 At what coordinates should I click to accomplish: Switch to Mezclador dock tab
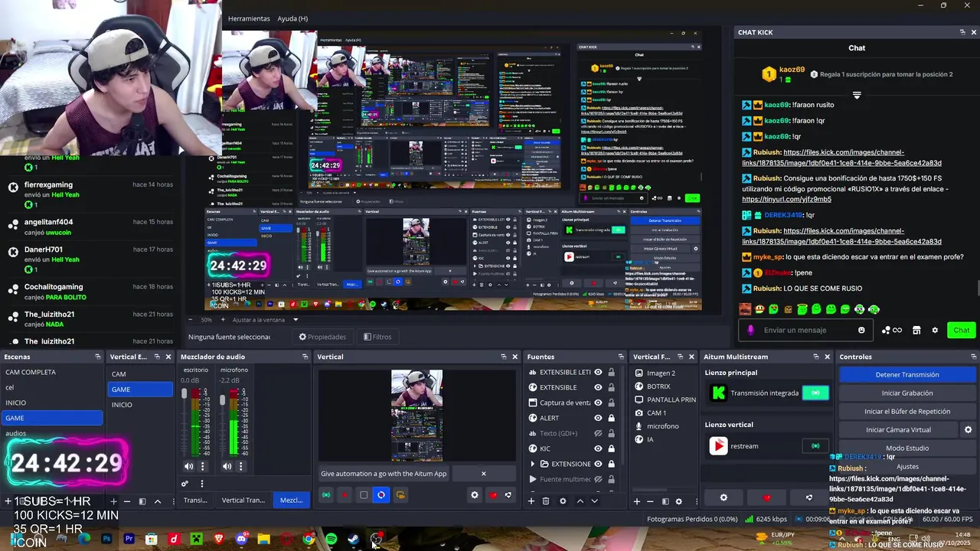292,500
